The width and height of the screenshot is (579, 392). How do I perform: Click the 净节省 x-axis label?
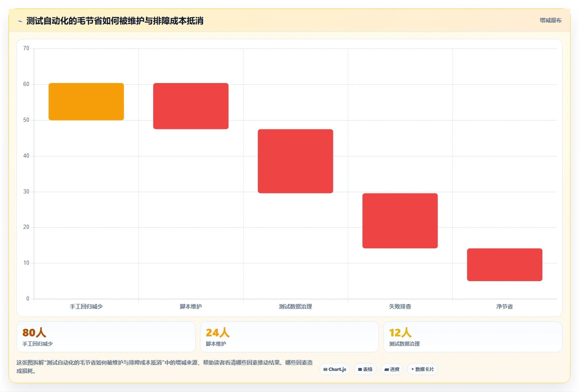point(505,306)
